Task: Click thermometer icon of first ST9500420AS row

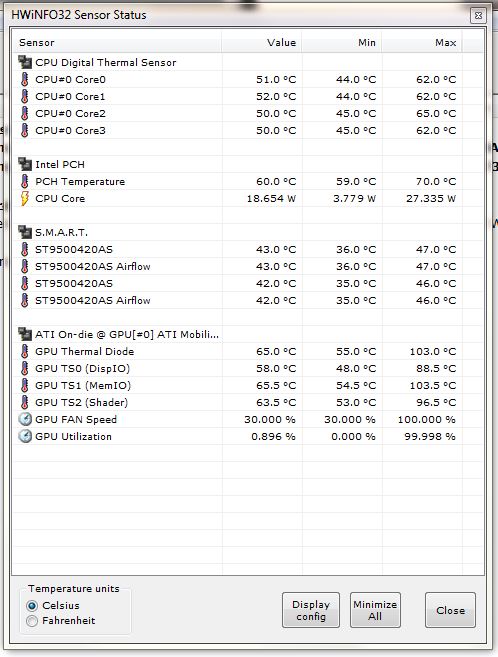Action: [25, 249]
